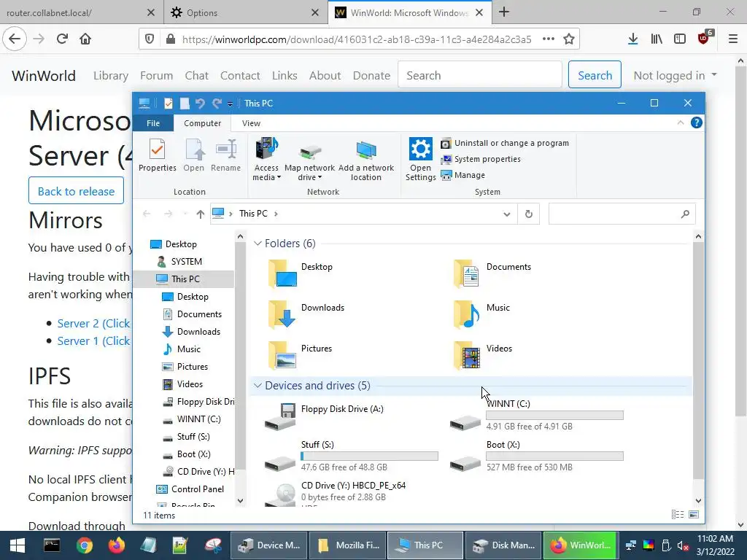This screenshot has height=560, width=747.
Task: Open System properties from the ribbon
Action: [x=481, y=159]
